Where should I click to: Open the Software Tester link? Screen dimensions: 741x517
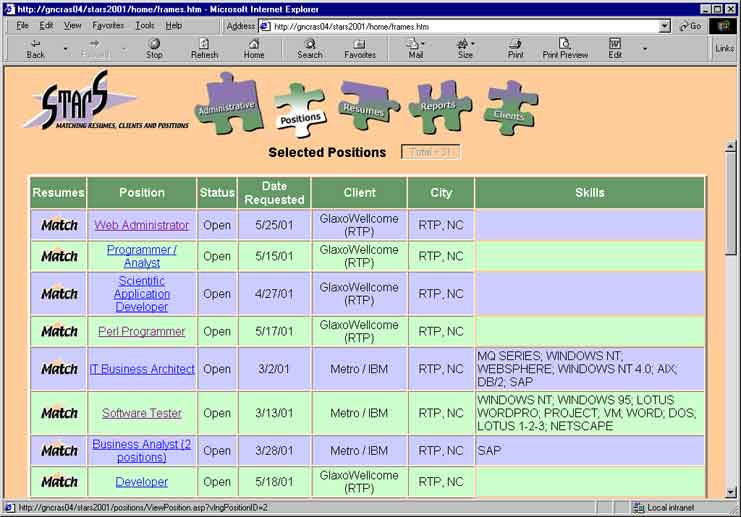coord(142,413)
